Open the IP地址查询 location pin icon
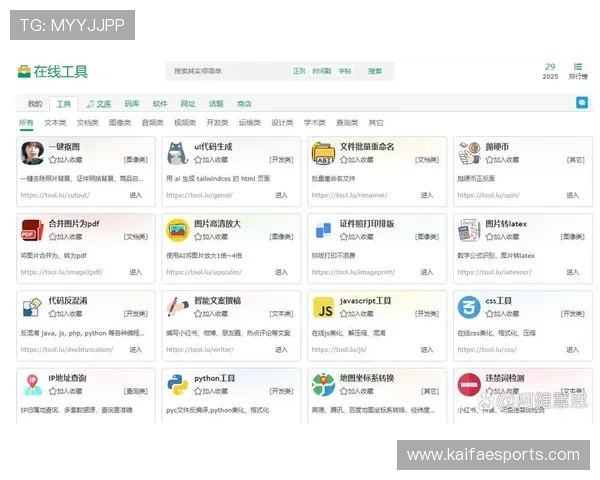Image resolution: width=600 pixels, height=480 pixels. click(32, 385)
